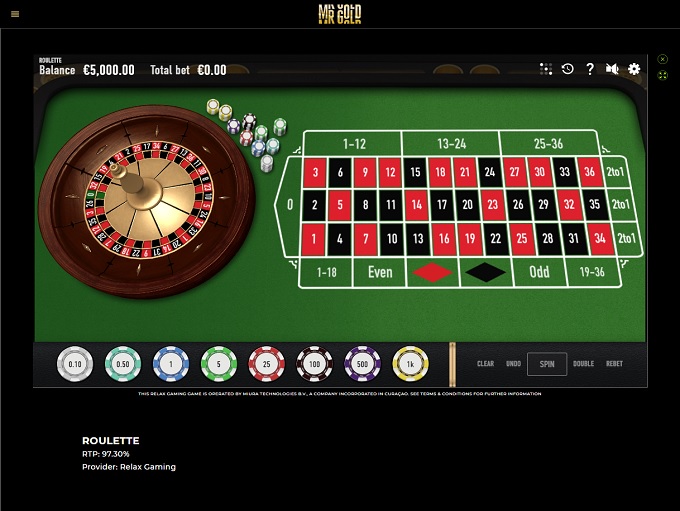Select the 1k yellow chip
This screenshot has width=680, height=511.
click(x=410, y=364)
